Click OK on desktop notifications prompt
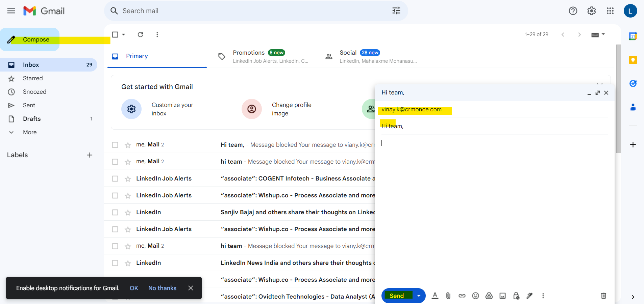Screen dimensions: 644x304 pos(134,288)
